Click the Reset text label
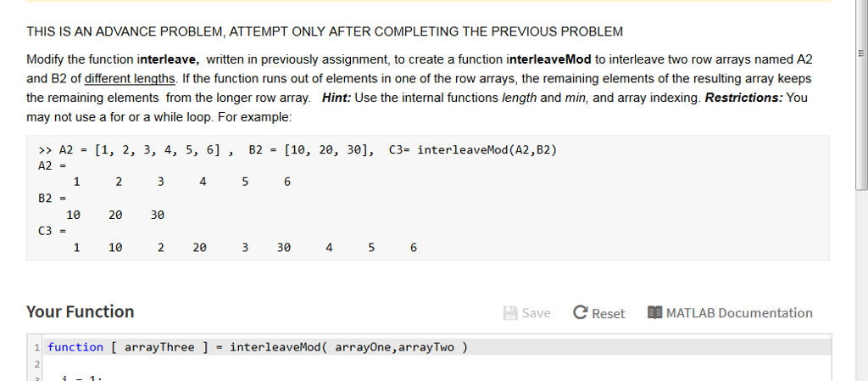 [608, 313]
